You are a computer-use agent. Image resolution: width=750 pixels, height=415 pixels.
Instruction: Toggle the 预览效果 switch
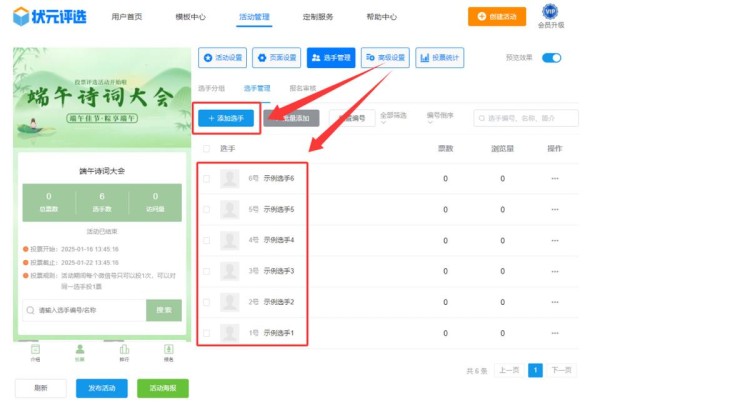tap(551, 58)
